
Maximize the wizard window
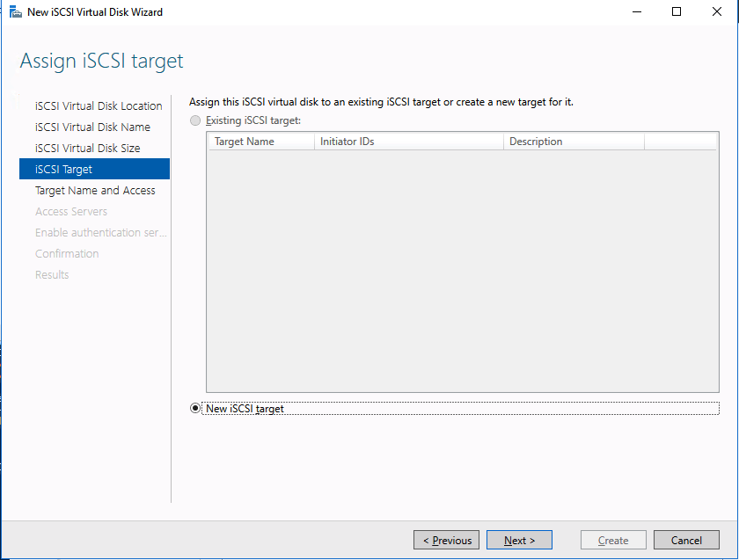coord(676,12)
